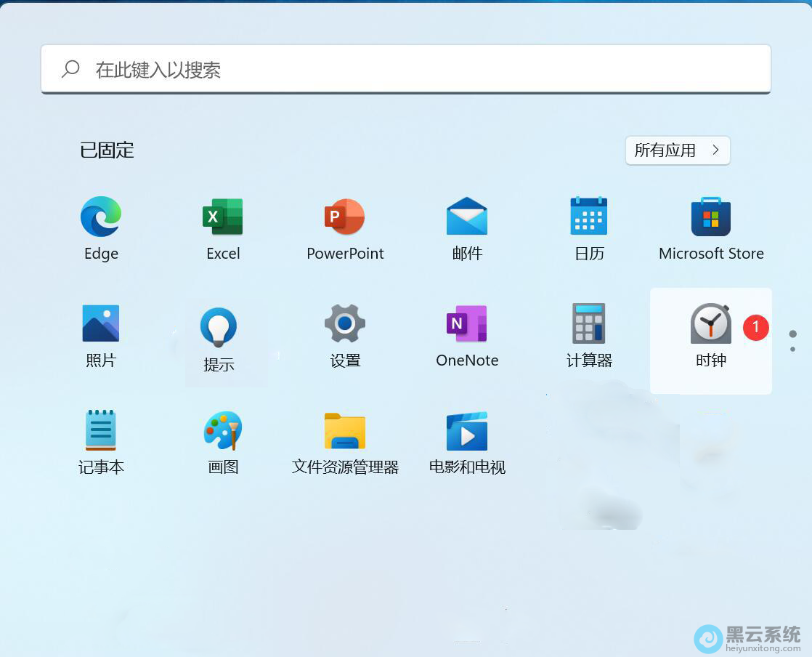Open the 日历 calendar app

[x=589, y=217]
